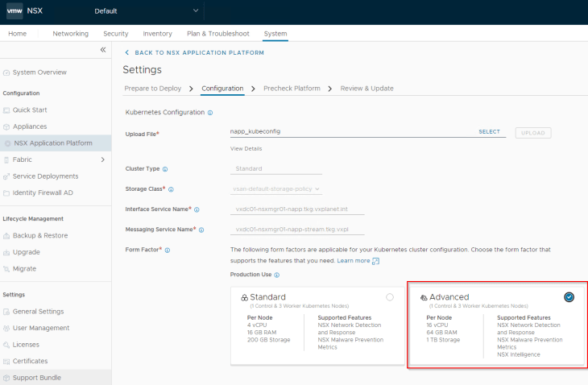The image size is (588, 385).
Task: Open User Management in sidebar
Action: tap(41, 328)
